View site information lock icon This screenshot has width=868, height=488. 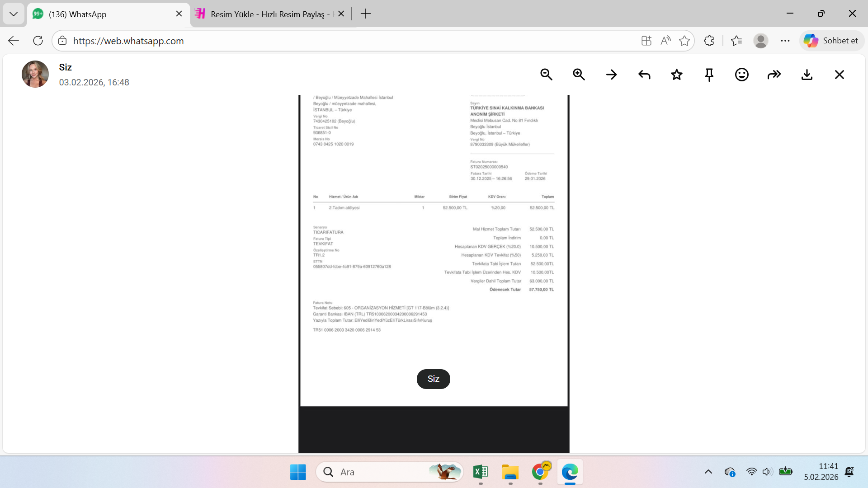coord(62,41)
